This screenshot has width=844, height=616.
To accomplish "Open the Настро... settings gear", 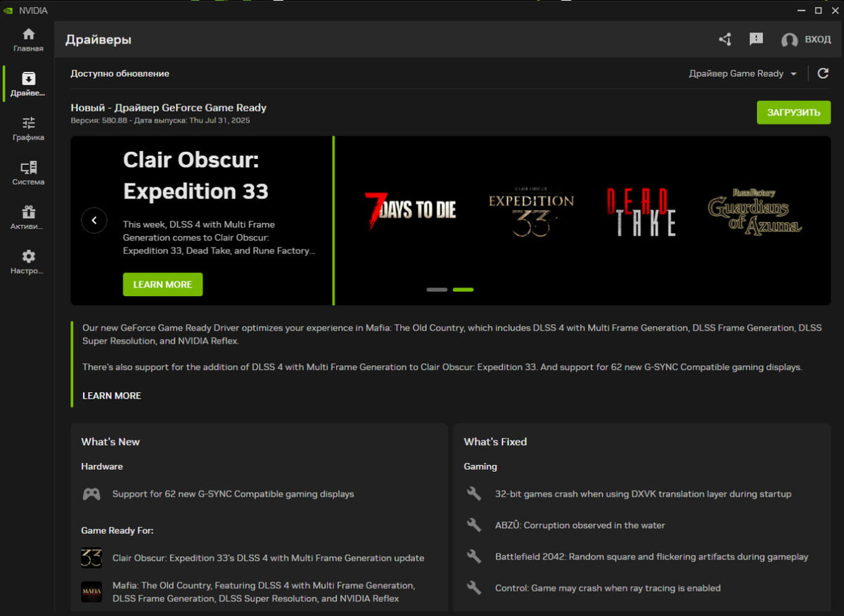I will point(28,262).
